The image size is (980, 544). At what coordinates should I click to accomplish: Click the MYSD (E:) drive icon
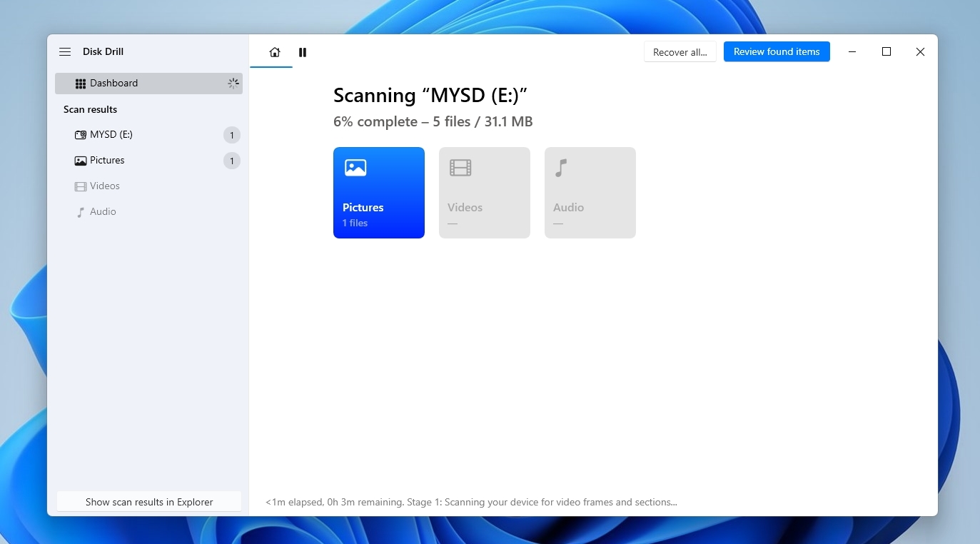point(80,134)
